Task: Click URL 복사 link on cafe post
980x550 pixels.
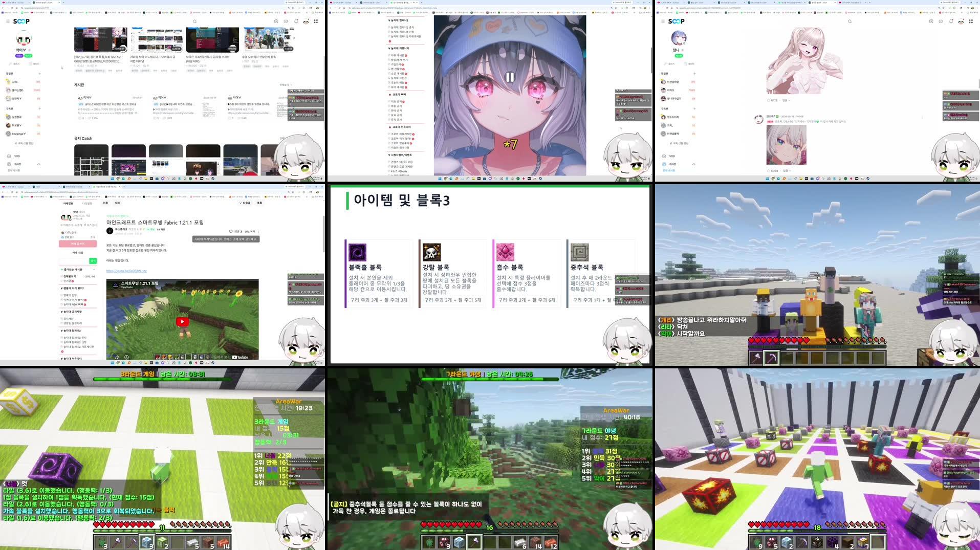Action: 250,231
